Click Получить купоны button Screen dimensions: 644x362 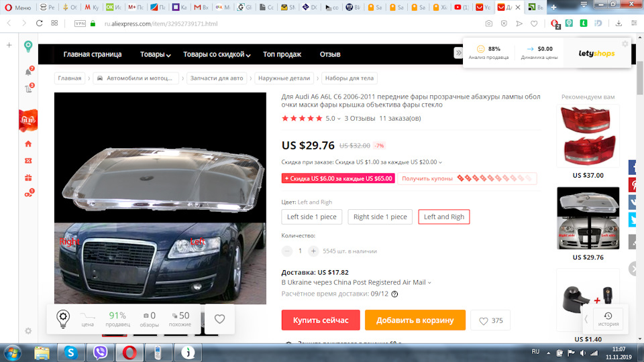(467, 178)
